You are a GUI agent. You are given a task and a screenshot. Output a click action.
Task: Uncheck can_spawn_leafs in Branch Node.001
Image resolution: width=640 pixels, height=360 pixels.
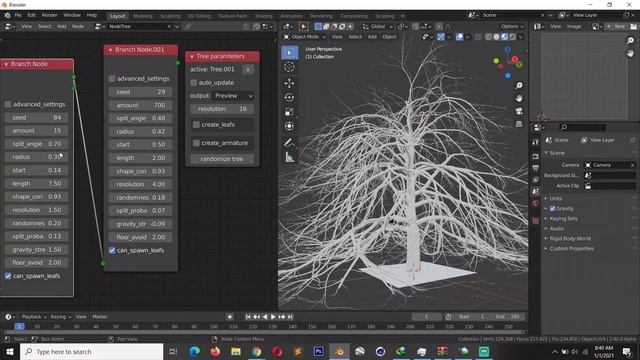point(112,251)
